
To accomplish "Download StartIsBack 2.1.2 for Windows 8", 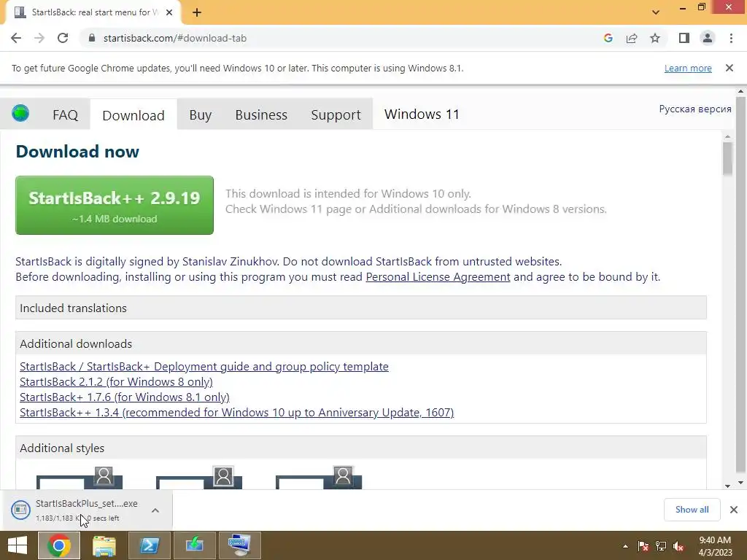I will pyautogui.click(x=116, y=382).
